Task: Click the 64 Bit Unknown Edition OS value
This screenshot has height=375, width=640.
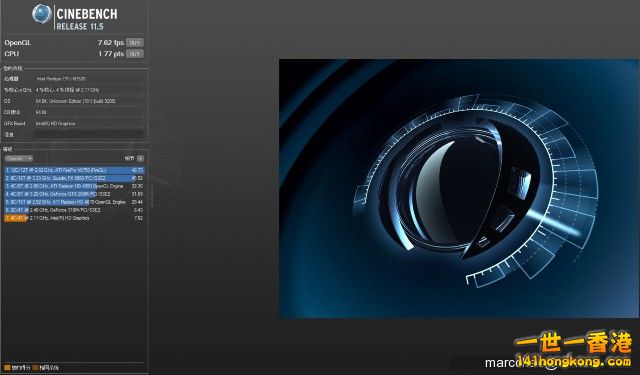Action: tap(76, 101)
